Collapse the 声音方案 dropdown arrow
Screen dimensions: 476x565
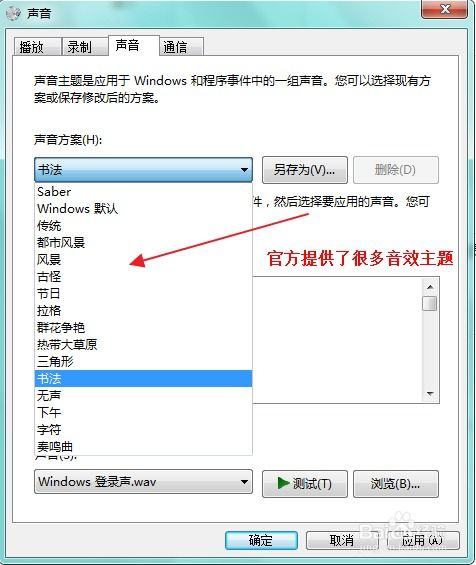tap(244, 169)
